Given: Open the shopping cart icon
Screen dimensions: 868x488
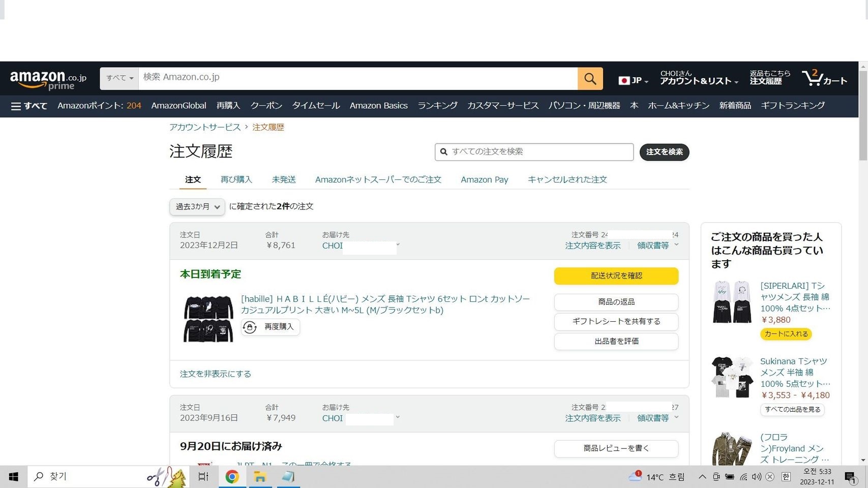Looking at the screenshot, I should 824,78.
